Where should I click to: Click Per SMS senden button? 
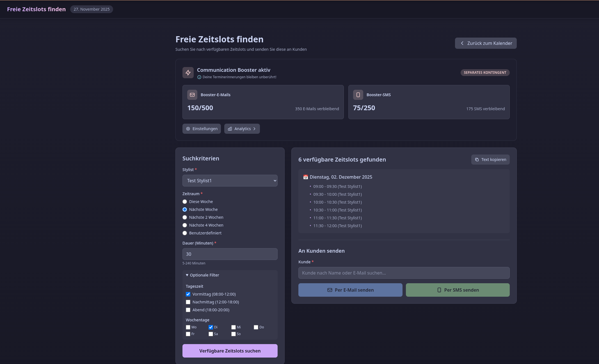[x=458, y=290]
